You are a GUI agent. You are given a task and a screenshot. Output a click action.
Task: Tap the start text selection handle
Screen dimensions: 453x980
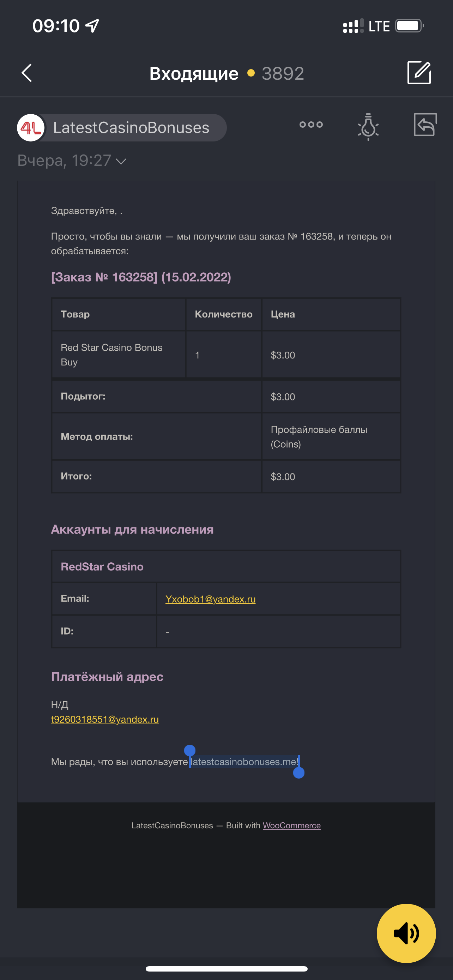[x=189, y=751]
